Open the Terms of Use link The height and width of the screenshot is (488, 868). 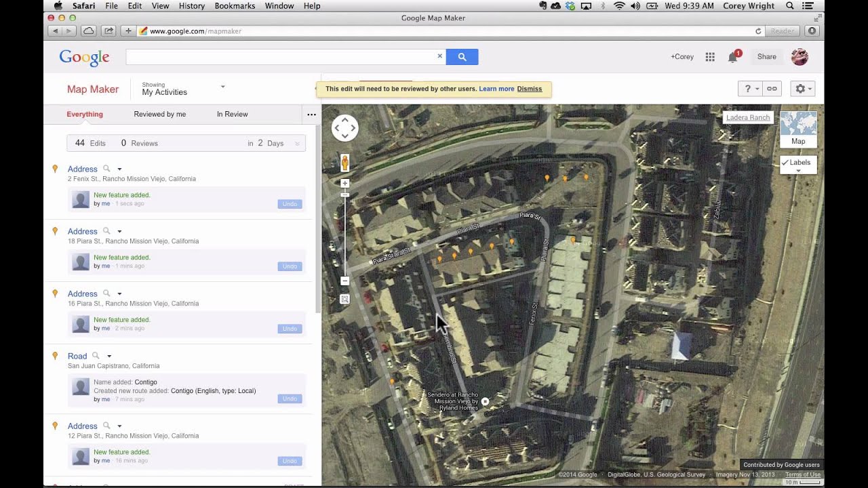pyautogui.click(x=803, y=474)
